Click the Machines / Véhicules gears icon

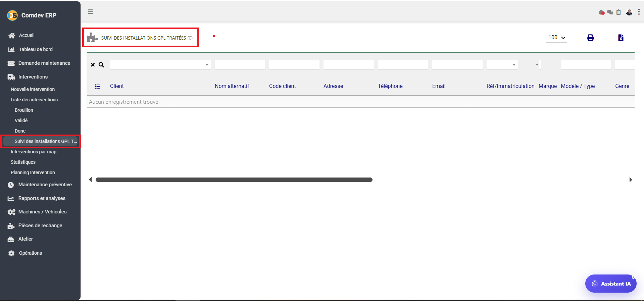(x=11, y=212)
